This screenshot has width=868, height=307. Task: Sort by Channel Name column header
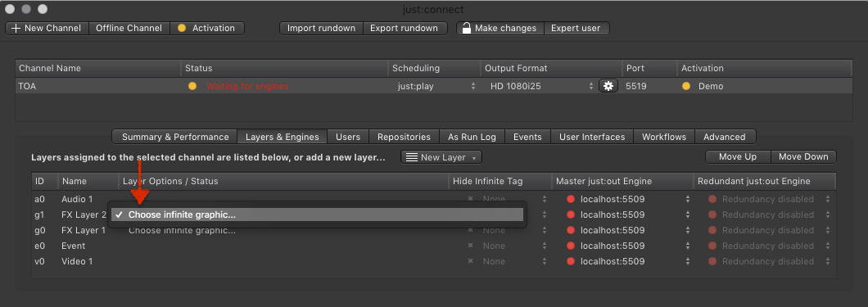[x=98, y=69]
